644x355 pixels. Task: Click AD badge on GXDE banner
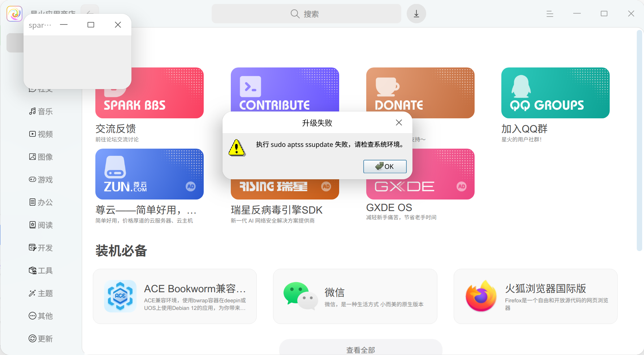point(462,187)
